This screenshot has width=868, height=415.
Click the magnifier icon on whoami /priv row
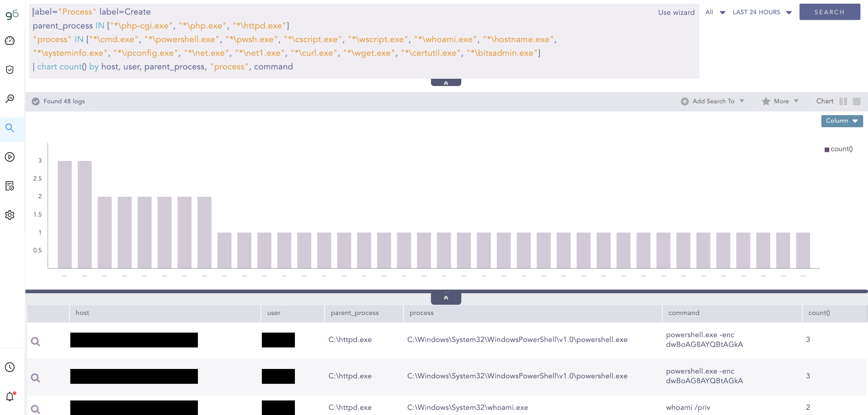(35, 409)
